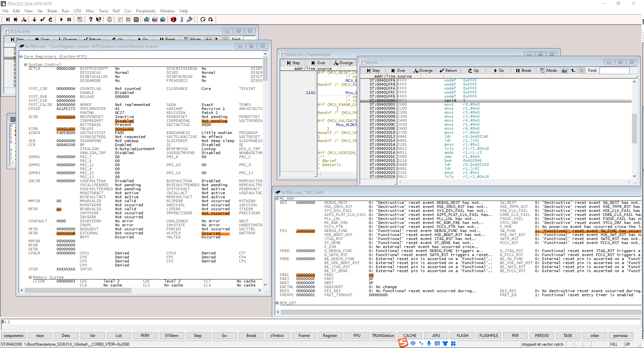Click the glasses watch icon in B::List toolbar
Viewport: 644px width, 348px height.
(564, 71)
